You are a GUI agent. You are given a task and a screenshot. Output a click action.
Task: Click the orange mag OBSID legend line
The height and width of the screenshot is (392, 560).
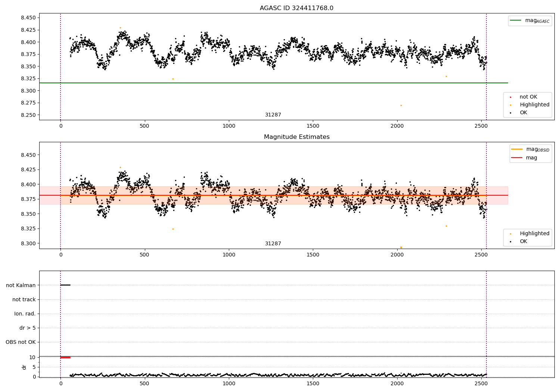[517, 149]
